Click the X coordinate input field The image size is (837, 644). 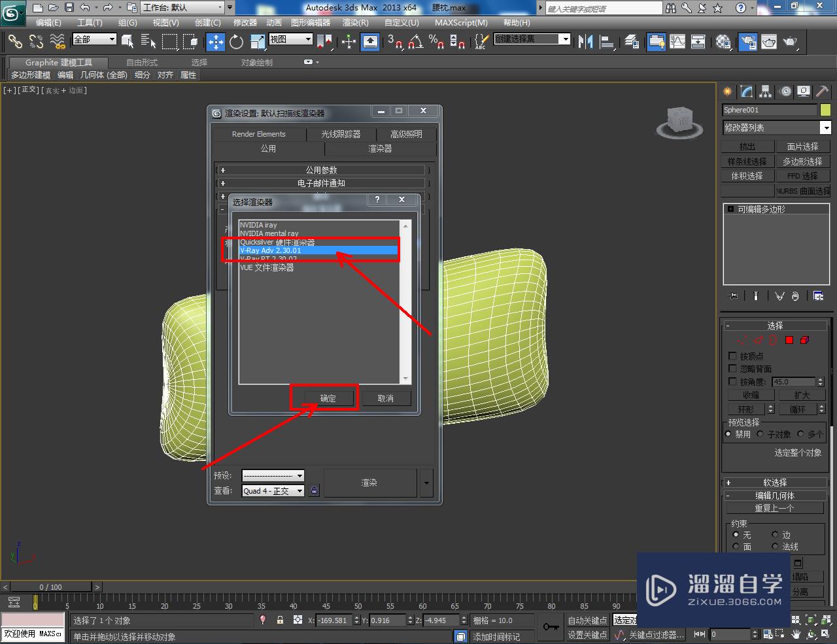tap(333, 620)
